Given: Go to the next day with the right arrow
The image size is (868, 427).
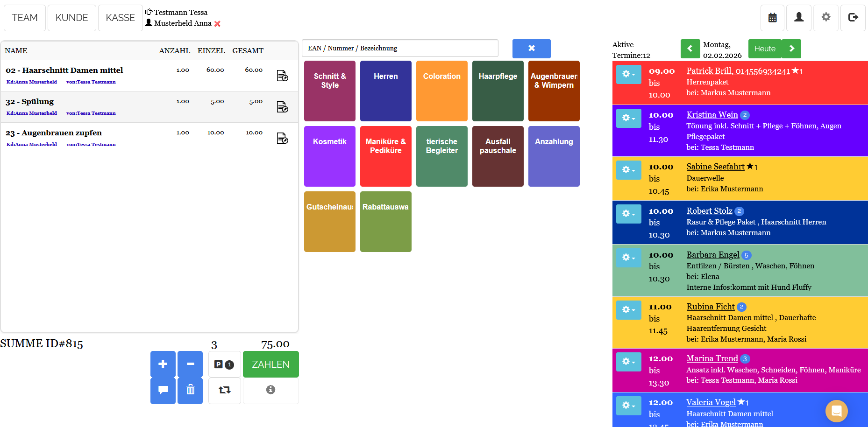Looking at the screenshot, I should tap(791, 49).
